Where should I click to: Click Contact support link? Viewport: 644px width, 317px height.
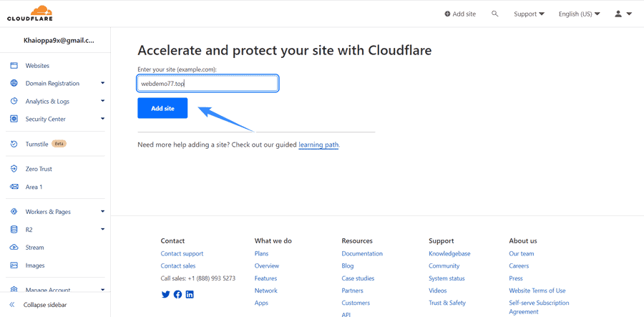(182, 254)
